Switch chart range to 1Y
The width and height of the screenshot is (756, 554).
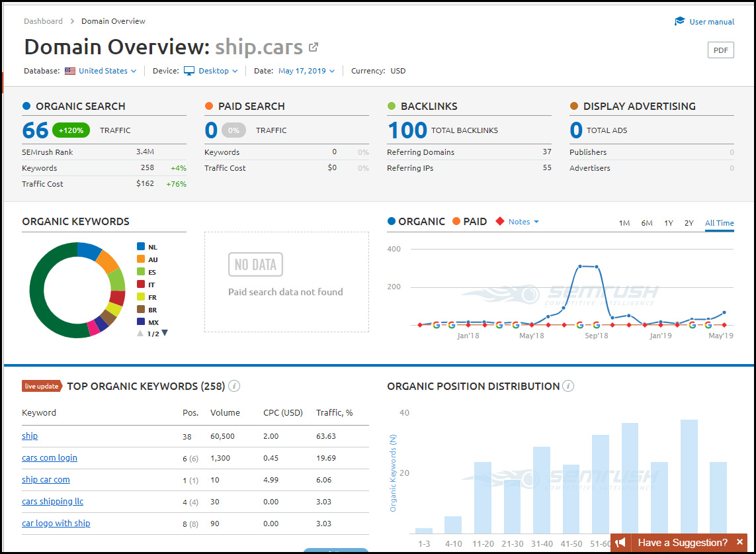pos(668,223)
